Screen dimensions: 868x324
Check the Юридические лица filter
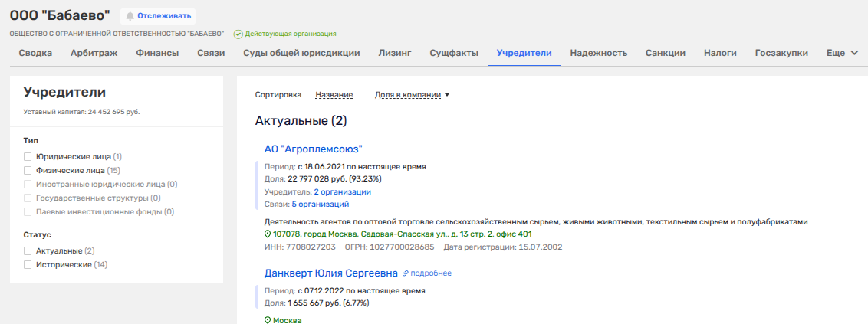28,156
